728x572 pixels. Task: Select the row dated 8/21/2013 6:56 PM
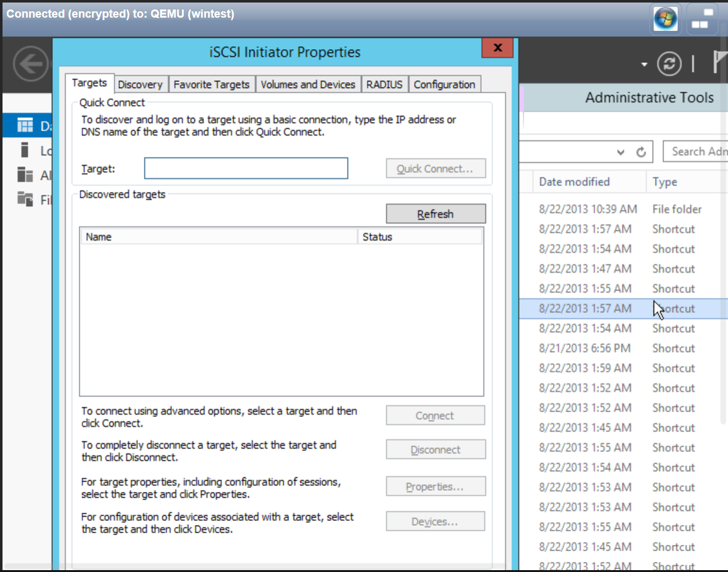tap(623, 348)
